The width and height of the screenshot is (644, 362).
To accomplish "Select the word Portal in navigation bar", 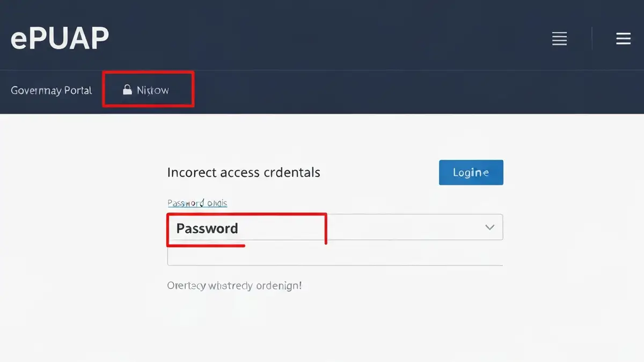I will [78, 90].
